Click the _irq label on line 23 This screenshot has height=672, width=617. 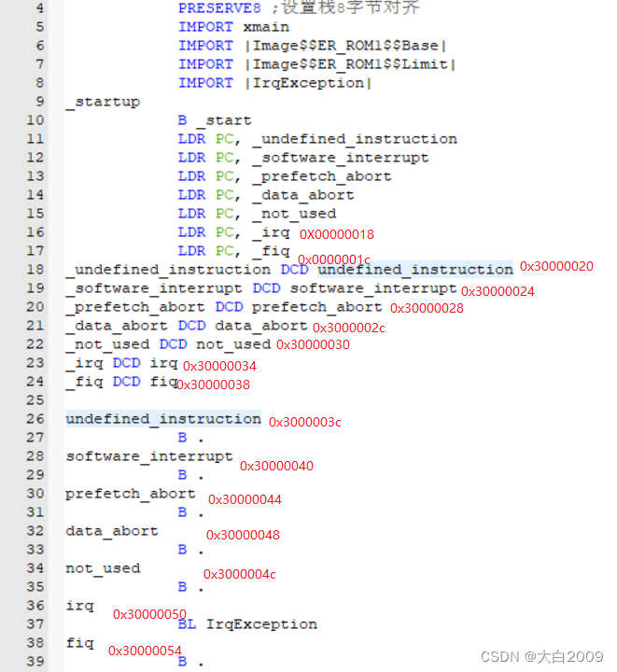pos(84,364)
